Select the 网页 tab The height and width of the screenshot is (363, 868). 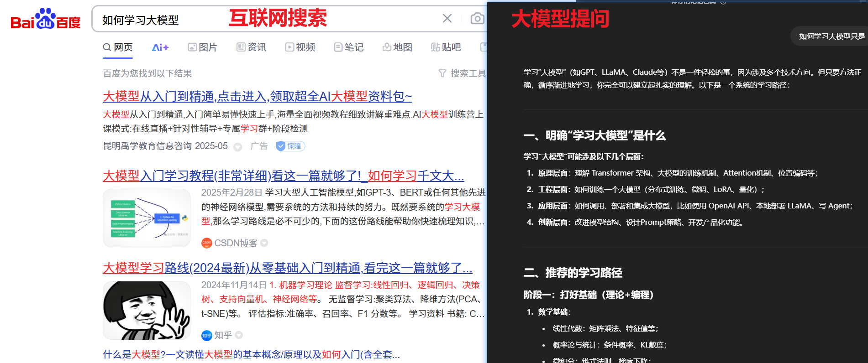click(118, 47)
